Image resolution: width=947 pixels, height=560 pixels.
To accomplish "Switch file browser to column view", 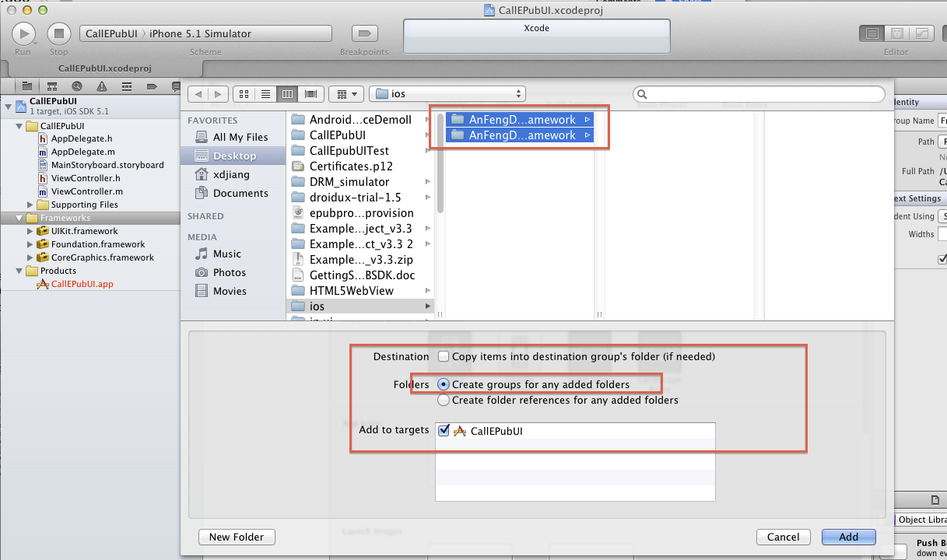I will click(288, 93).
